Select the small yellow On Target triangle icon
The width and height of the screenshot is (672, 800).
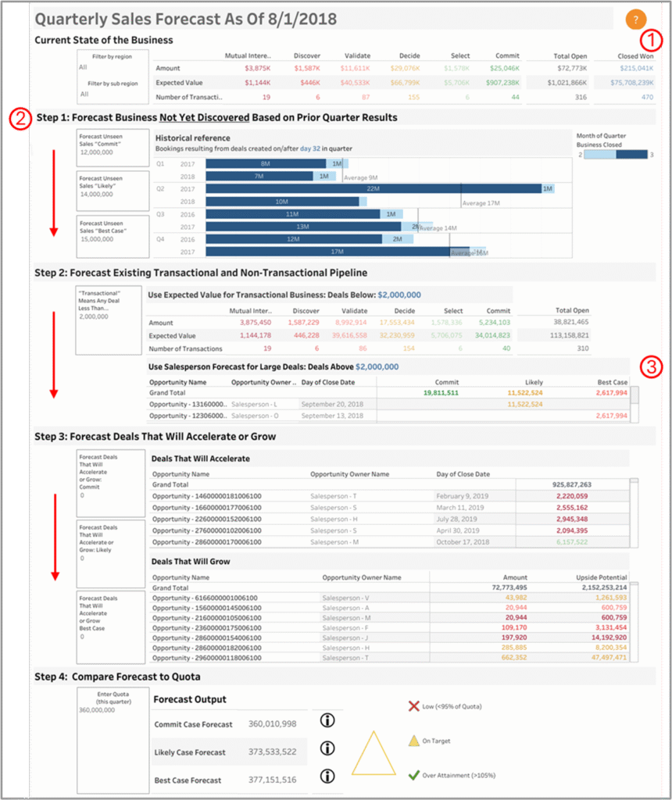tap(413, 741)
